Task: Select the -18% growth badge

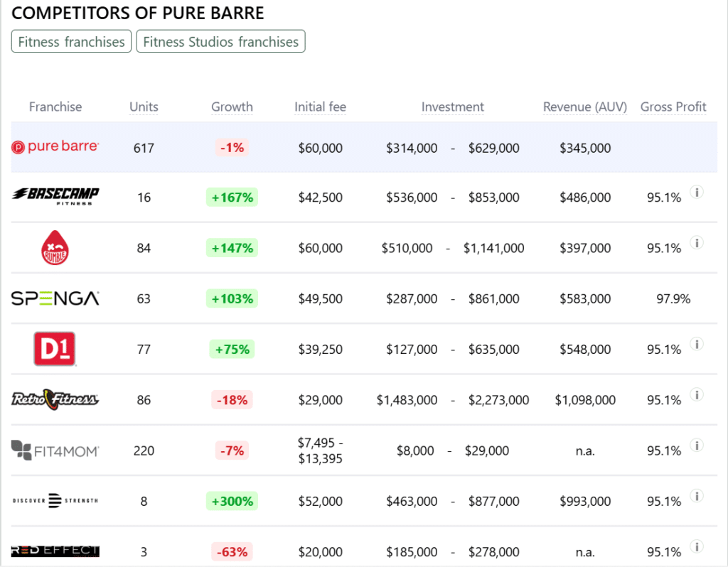Action: 232,399
